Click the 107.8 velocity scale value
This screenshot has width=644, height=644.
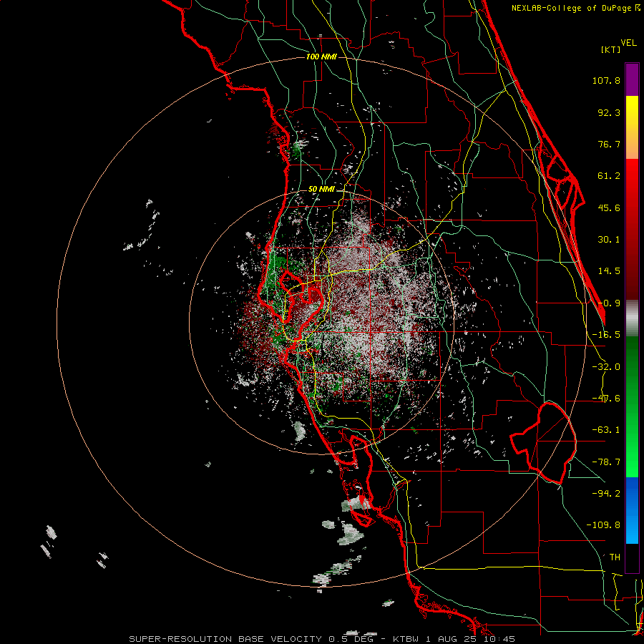pos(606,81)
